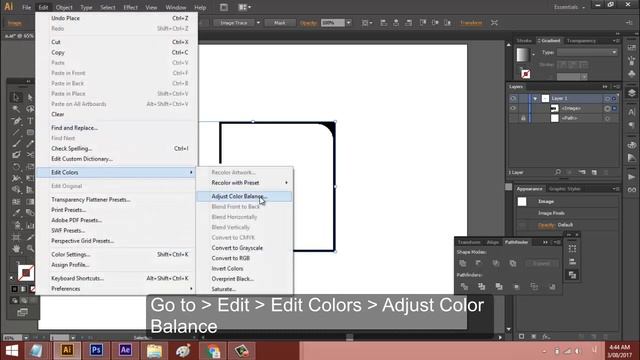Click Mask button in control bar
Image resolution: width=640 pixels, height=360 pixels.
(x=280, y=23)
